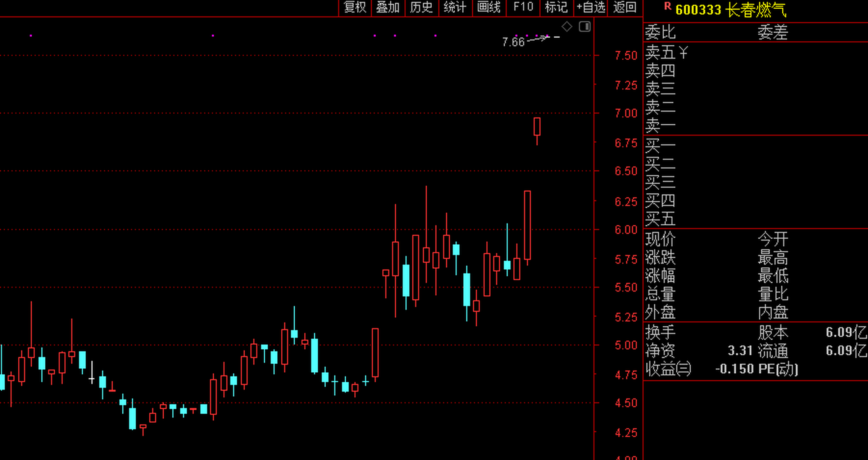Click the 最低 label
Screen dimensions: 868x460
773,276
